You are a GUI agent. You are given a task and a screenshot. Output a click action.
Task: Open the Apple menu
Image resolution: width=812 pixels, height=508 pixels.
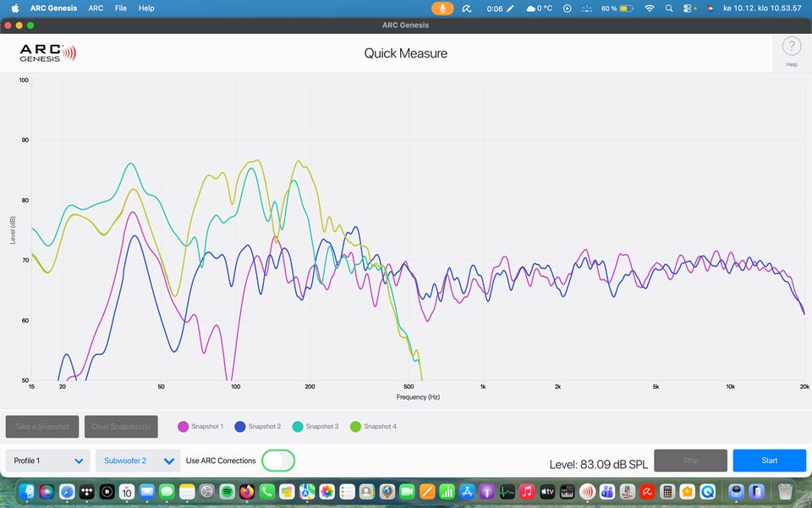pyautogui.click(x=15, y=8)
